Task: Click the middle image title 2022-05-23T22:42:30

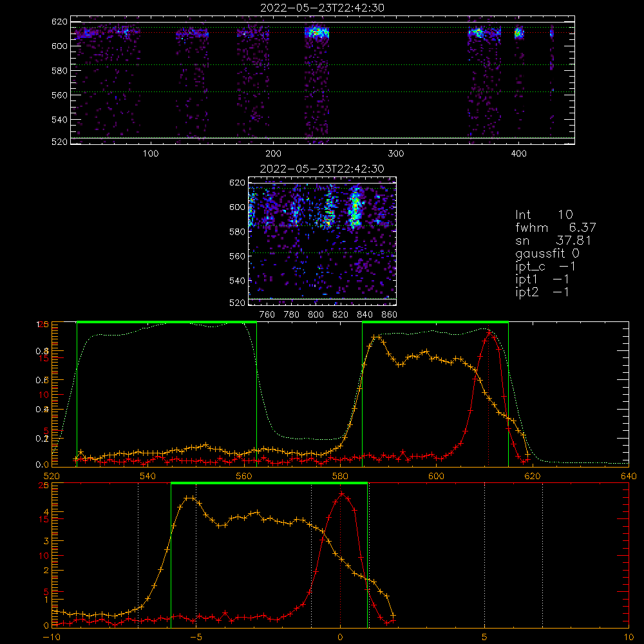Action: [322, 169]
